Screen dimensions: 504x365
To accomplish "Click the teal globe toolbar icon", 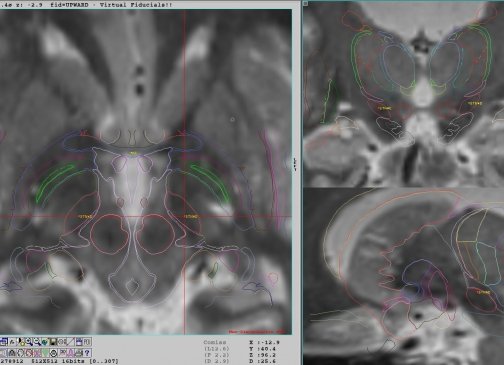I will (x=45, y=342).
